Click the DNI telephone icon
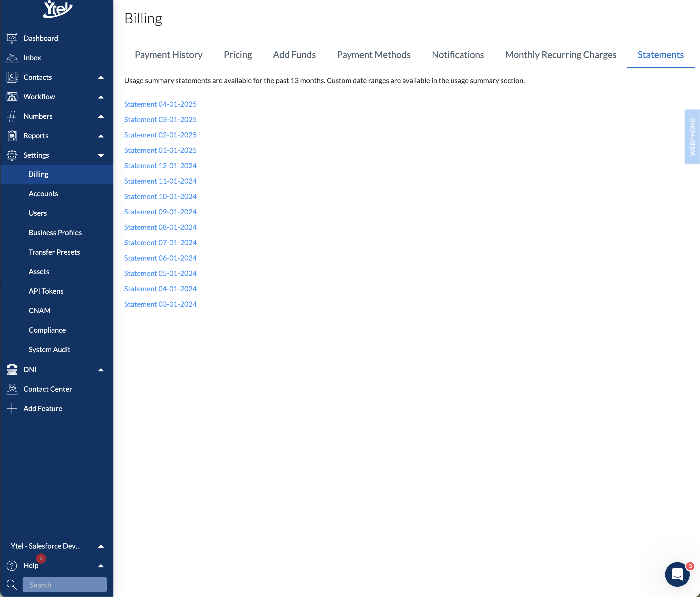The image size is (700, 597). (12, 370)
